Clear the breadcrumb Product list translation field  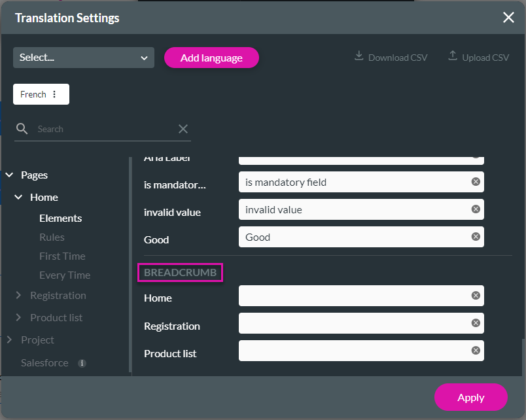tap(476, 351)
